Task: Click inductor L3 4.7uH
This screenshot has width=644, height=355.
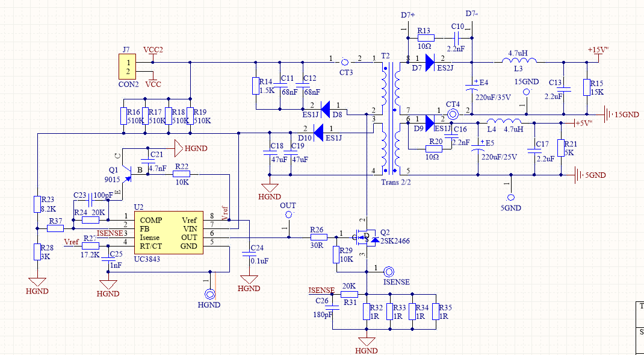Action: pos(519,61)
